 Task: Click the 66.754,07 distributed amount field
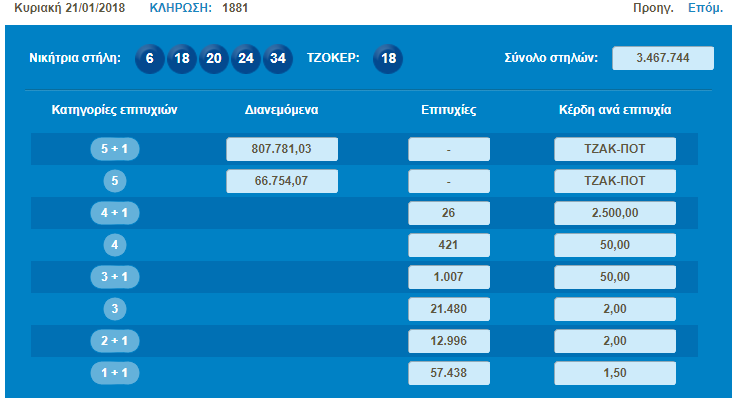pos(282,181)
